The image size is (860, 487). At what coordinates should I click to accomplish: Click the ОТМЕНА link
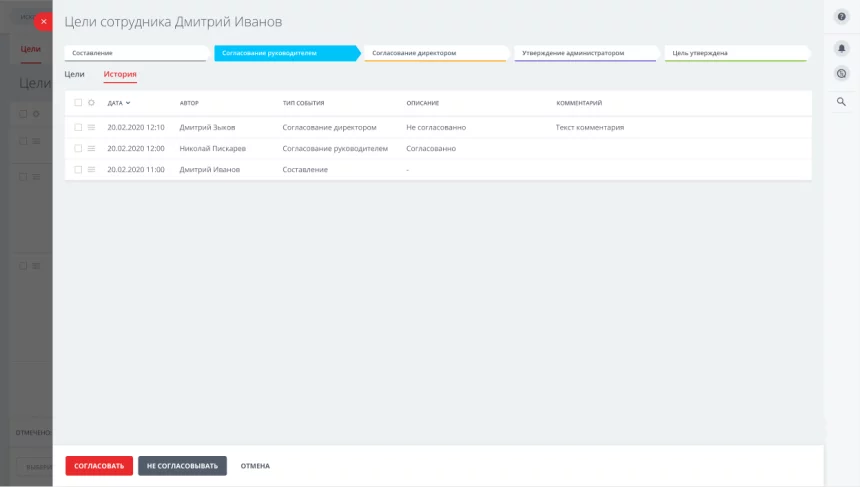255,466
